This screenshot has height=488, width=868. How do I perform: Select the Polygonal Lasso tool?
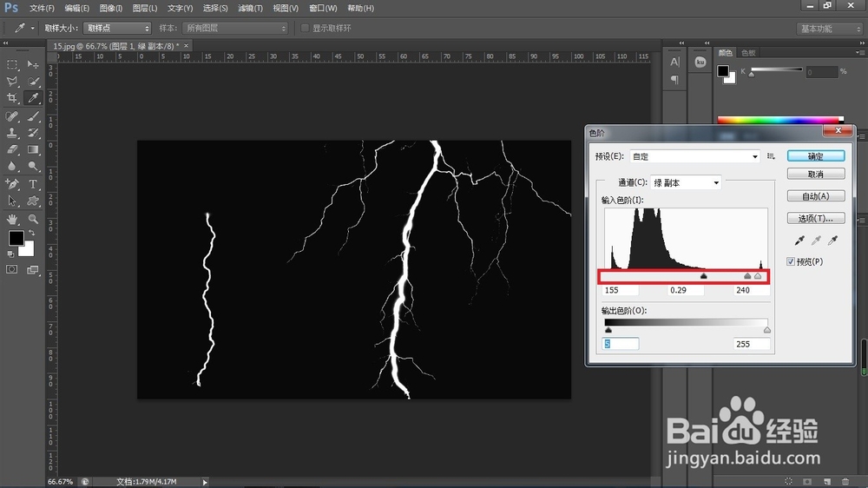(x=12, y=82)
